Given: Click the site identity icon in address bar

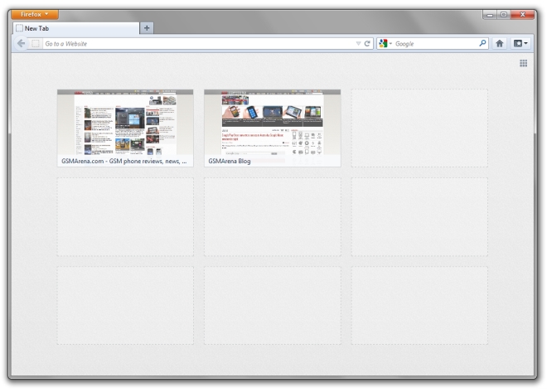Looking at the screenshot, I should (36, 43).
